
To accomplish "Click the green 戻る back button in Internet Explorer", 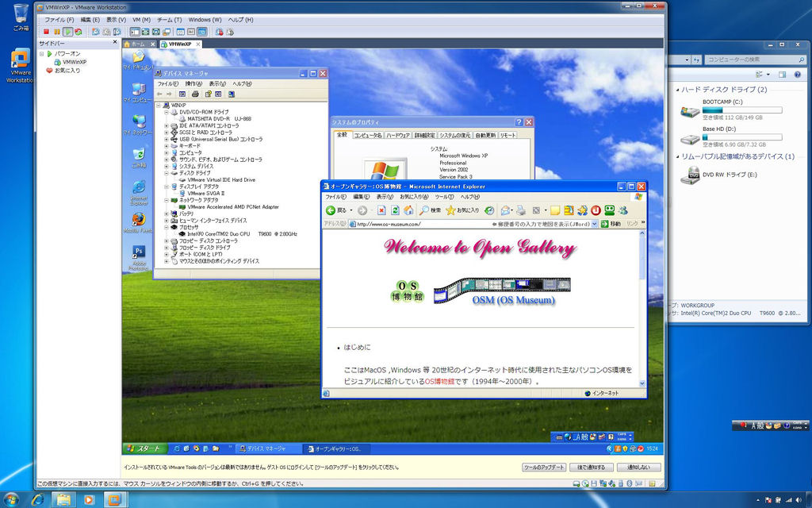I will tap(336, 210).
